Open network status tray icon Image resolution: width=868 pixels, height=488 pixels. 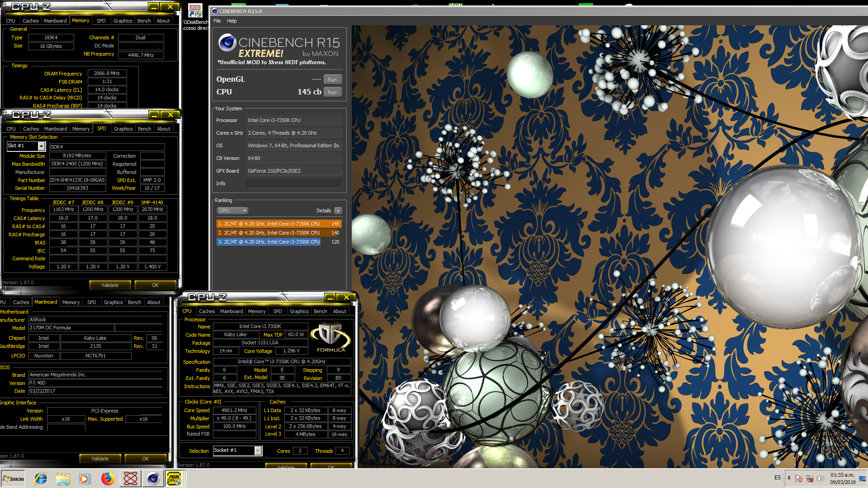[810, 479]
